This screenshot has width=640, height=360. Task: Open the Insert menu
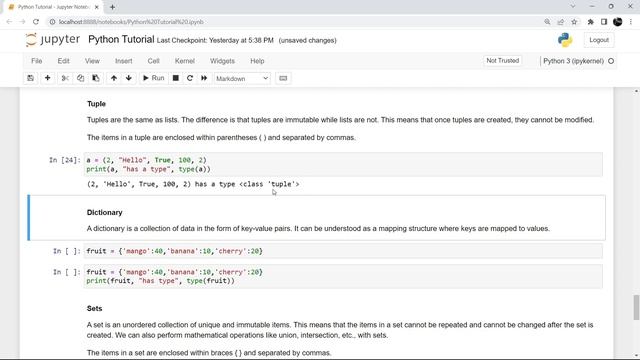(x=124, y=61)
